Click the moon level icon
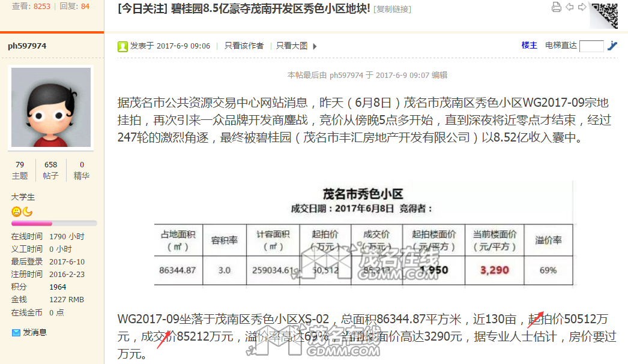 click(27, 212)
